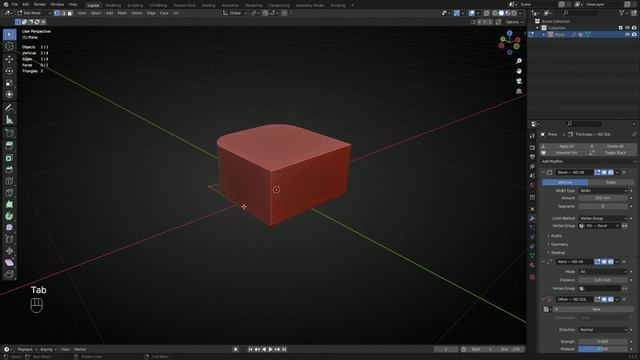Enable face select mode
640x360 pixels.
69,13
